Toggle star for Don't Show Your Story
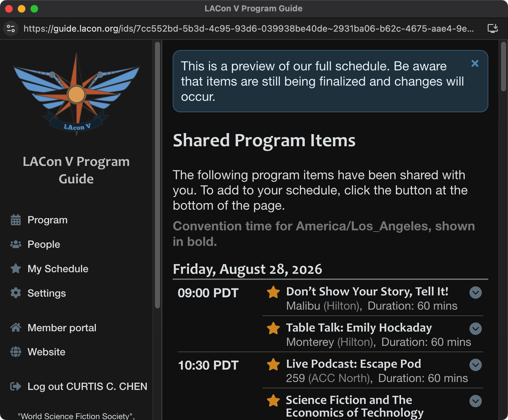508x420 pixels. tap(273, 292)
